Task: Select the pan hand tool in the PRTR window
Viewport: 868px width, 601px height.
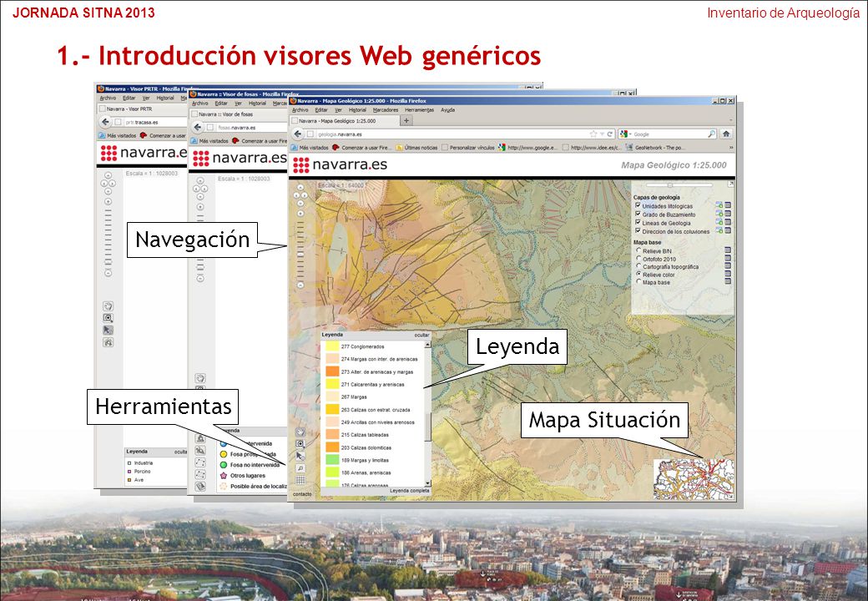Action: click(108, 306)
